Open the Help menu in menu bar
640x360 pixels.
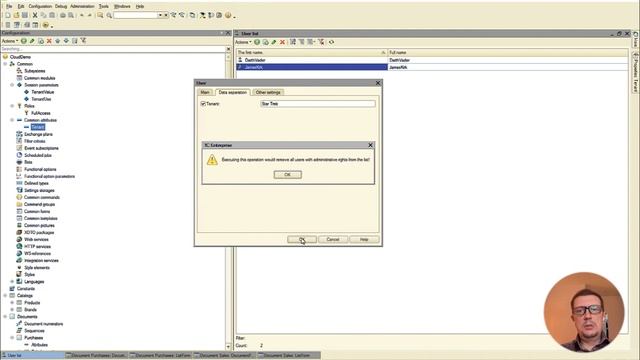[140, 6]
